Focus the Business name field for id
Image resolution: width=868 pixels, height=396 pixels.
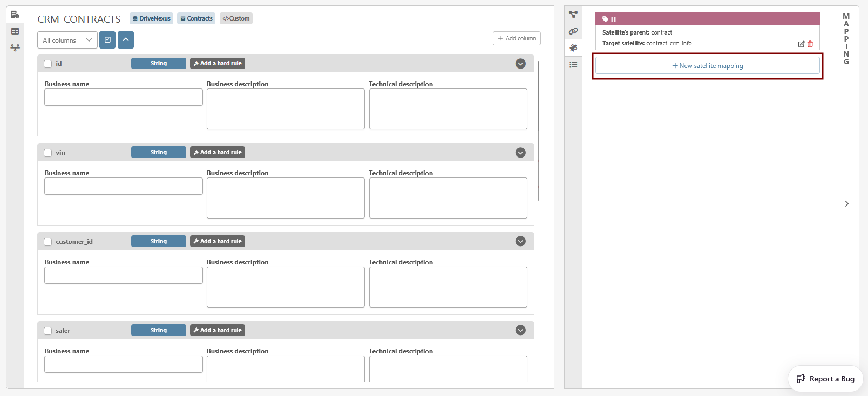(124, 97)
